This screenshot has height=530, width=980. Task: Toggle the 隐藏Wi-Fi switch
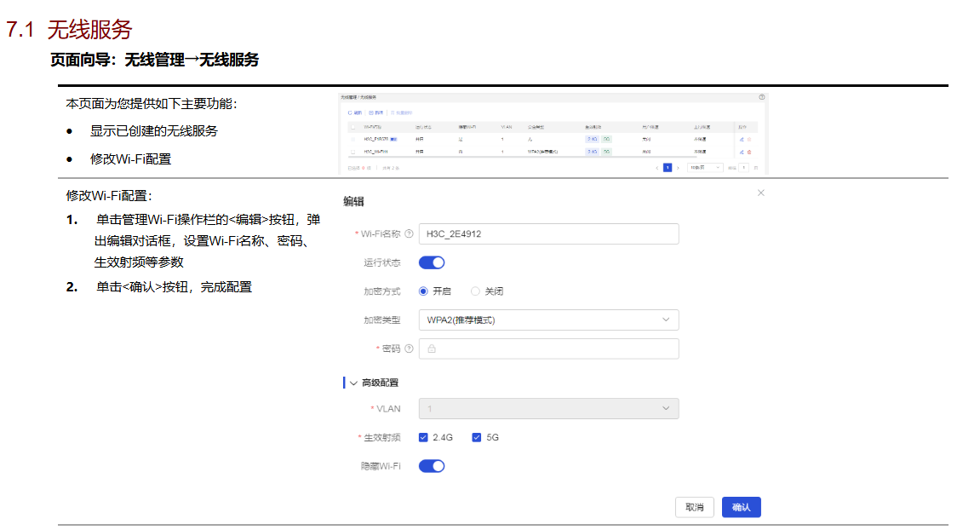[x=432, y=466]
